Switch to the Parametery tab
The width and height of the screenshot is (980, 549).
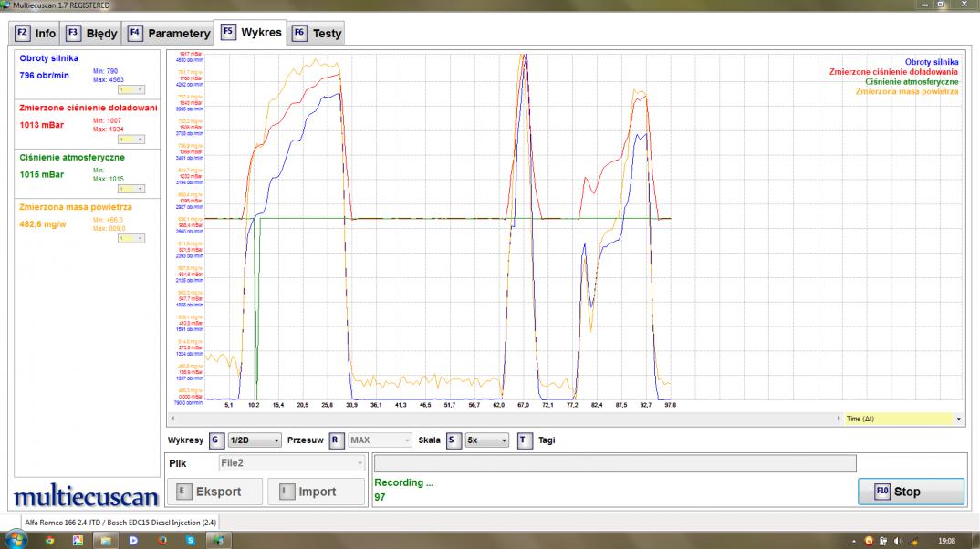tap(170, 34)
